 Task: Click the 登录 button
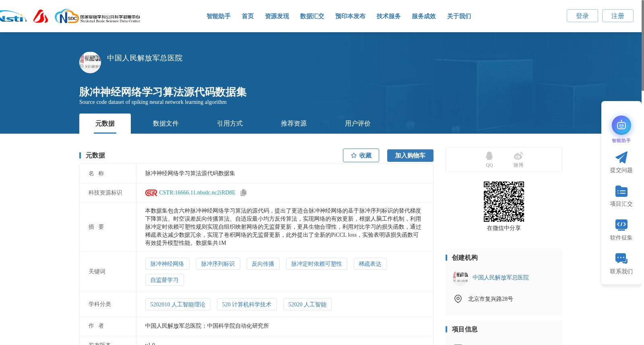(x=582, y=16)
